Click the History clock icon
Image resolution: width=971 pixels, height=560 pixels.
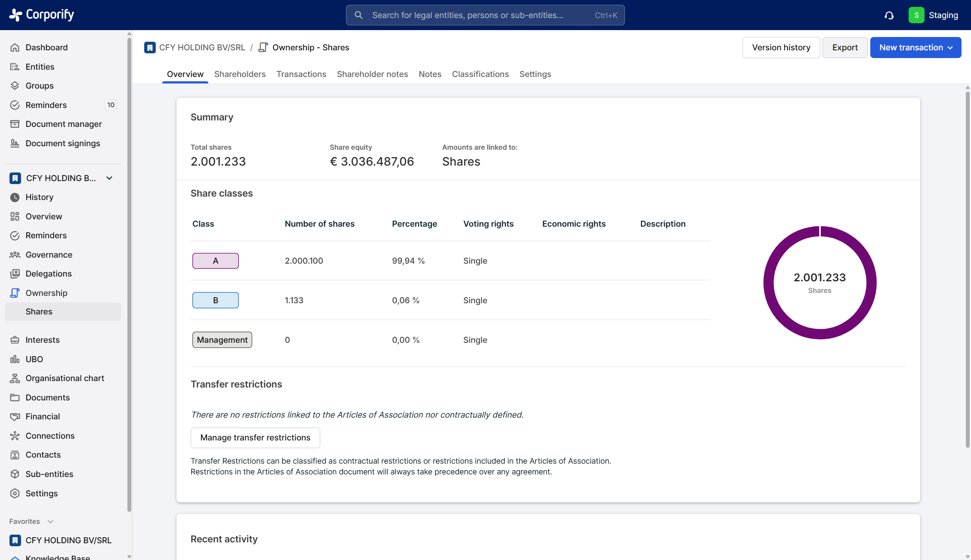click(15, 197)
